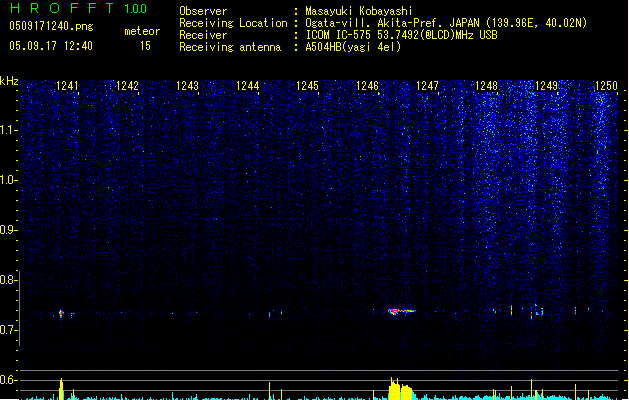
Task: Click the A504HB(yagi 4el) antenna text
Action: pyautogui.click(x=353, y=47)
